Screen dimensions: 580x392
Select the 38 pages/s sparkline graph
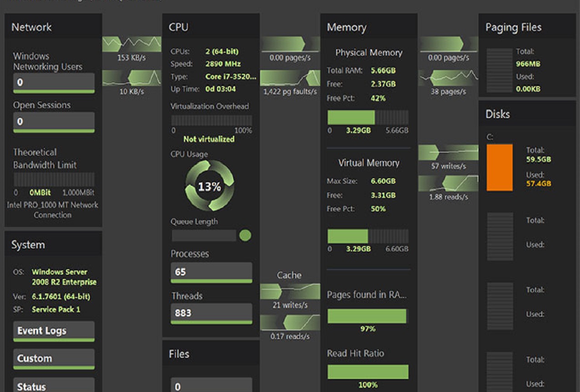click(448, 78)
